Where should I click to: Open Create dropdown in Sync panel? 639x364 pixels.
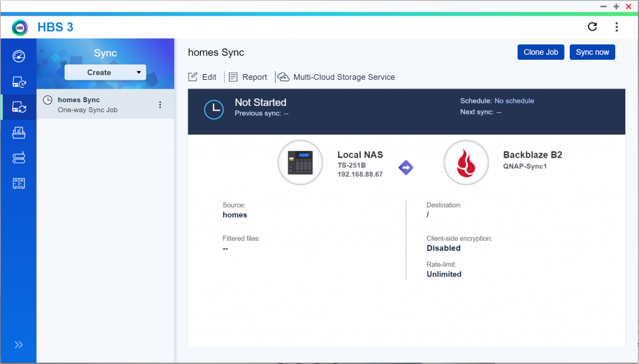pos(105,72)
